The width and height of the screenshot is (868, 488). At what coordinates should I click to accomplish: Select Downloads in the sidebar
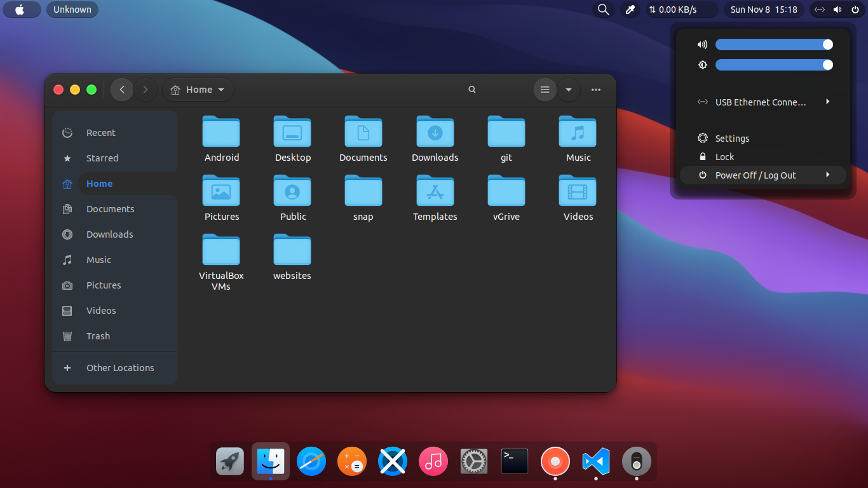coord(115,234)
